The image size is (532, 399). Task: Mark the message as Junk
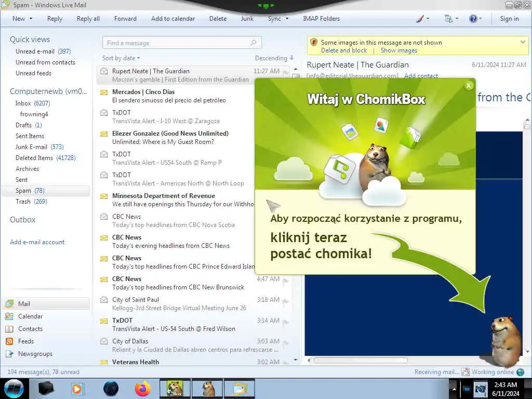(247, 19)
